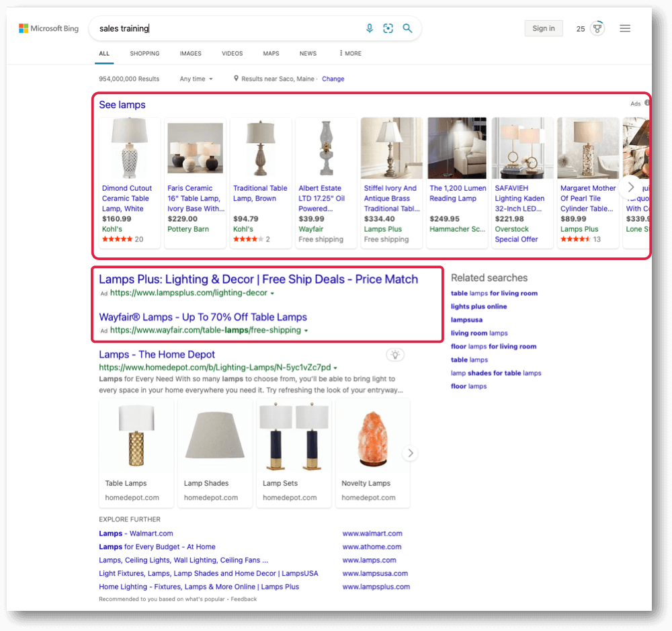Switch to the IMAGES tab
The height and width of the screenshot is (631, 672).
pos(190,54)
